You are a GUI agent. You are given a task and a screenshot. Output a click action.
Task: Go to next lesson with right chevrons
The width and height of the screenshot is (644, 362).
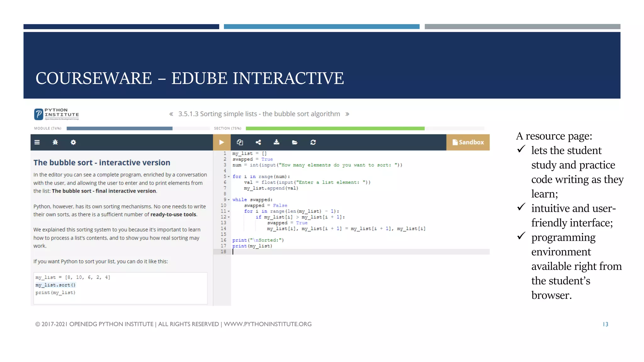pos(347,114)
